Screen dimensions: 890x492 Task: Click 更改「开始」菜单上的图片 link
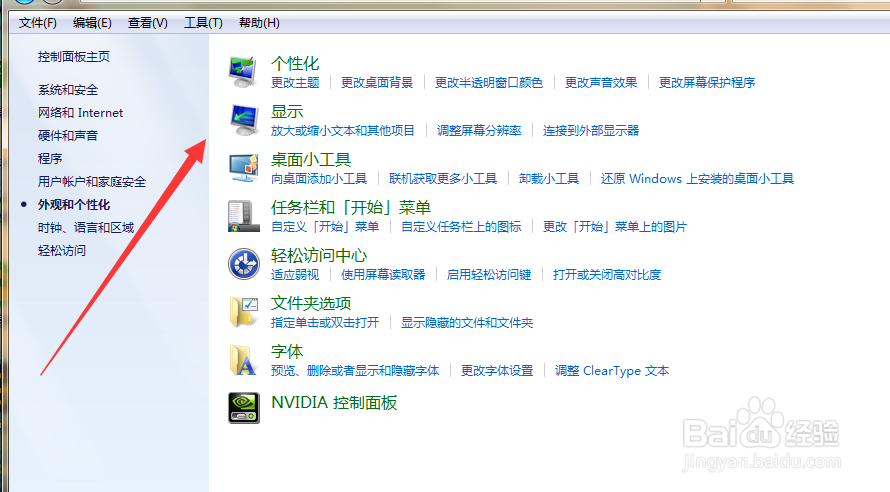(x=615, y=226)
